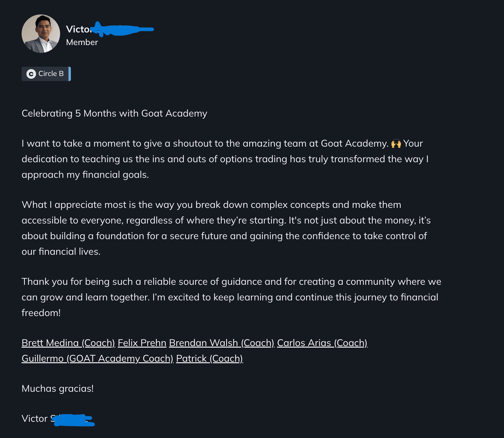Click the C icon in Circle badge
The height and width of the screenshot is (438, 504).
point(31,74)
